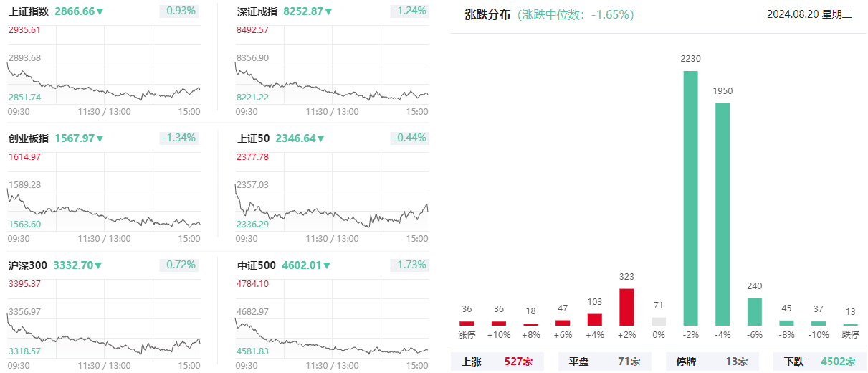Click the down arrow next to 上证50 2346.64

pos(320,138)
